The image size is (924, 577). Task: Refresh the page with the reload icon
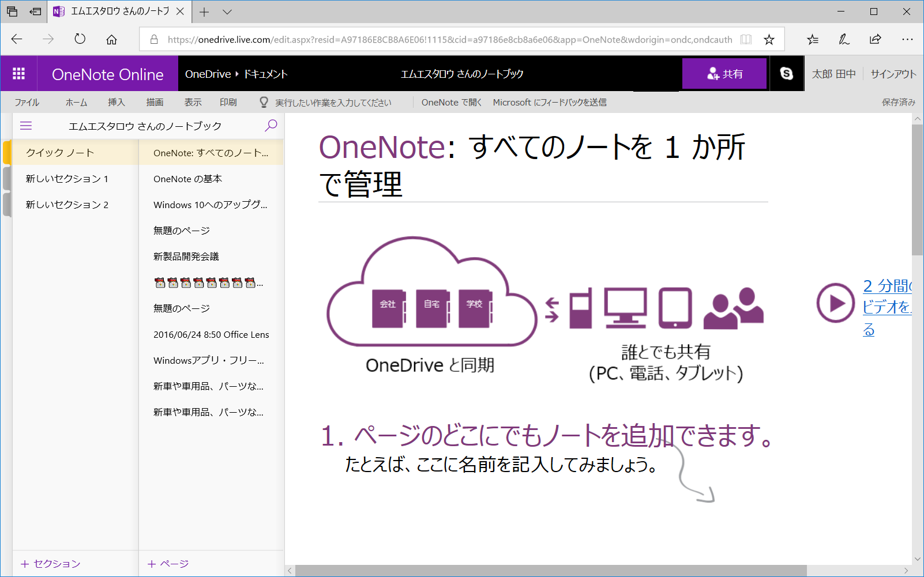[x=80, y=39]
